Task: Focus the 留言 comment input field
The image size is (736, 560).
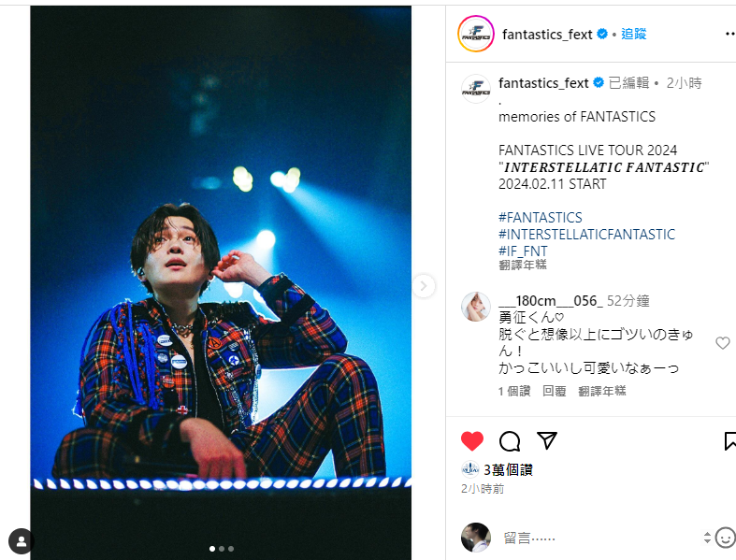Action: [x=600, y=538]
